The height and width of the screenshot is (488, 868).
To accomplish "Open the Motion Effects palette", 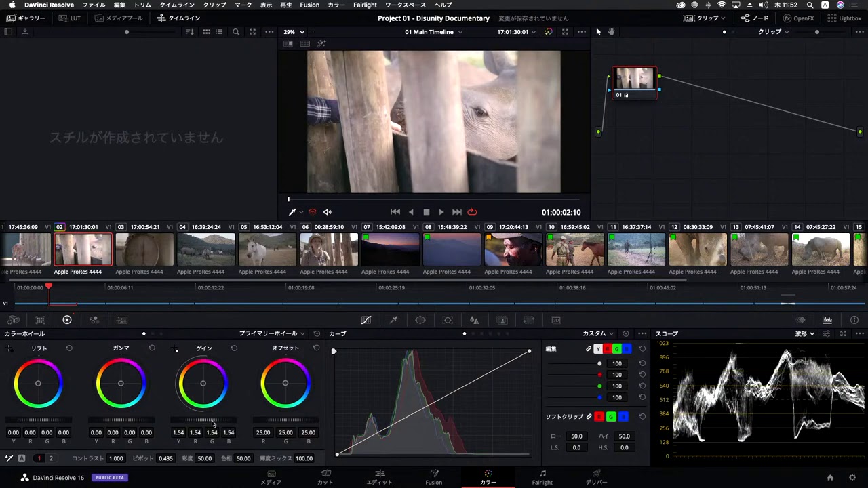I will tap(122, 320).
